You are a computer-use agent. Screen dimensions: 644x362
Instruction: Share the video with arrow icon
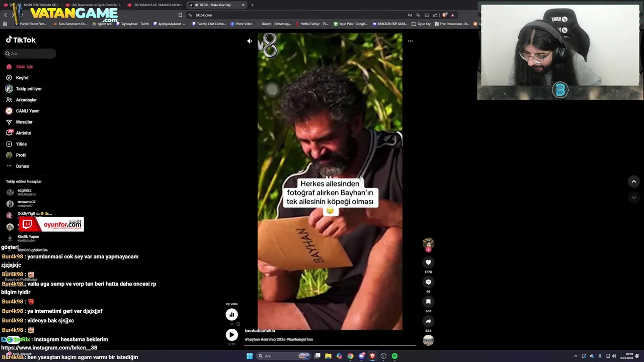[428, 321]
